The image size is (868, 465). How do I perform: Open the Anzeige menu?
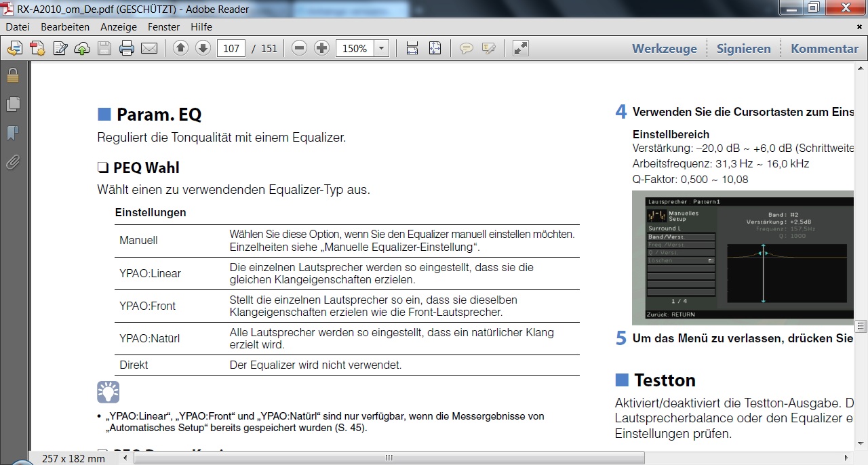point(119,27)
